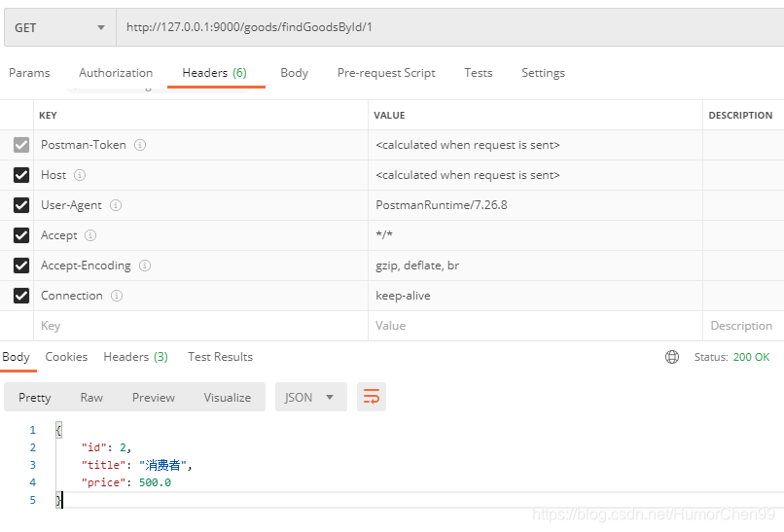Screen dimensions: 784x532
Task: Click info icon next to Postman-Token
Action: coord(140,145)
